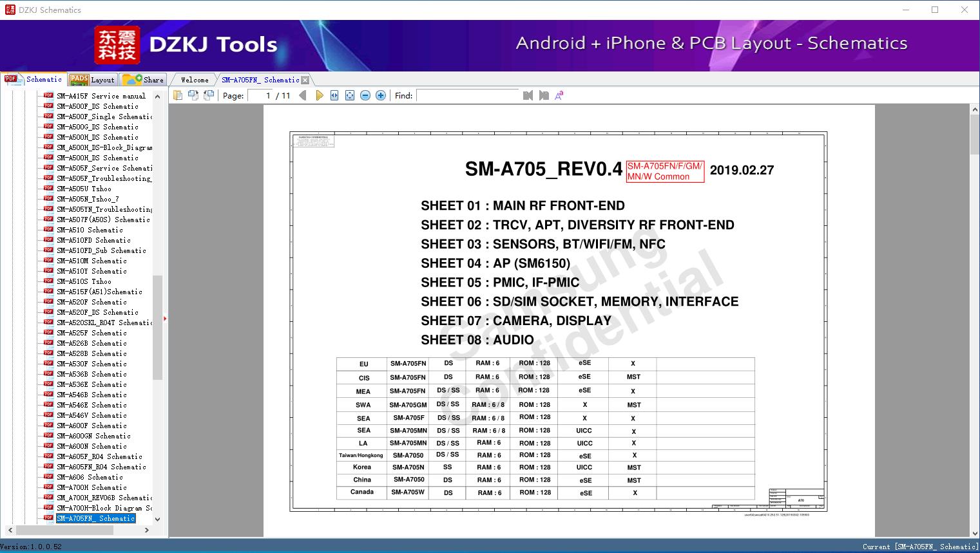Open SM-A500F_Single Schematic
This screenshot has width=980, height=553.
pos(104,117)
